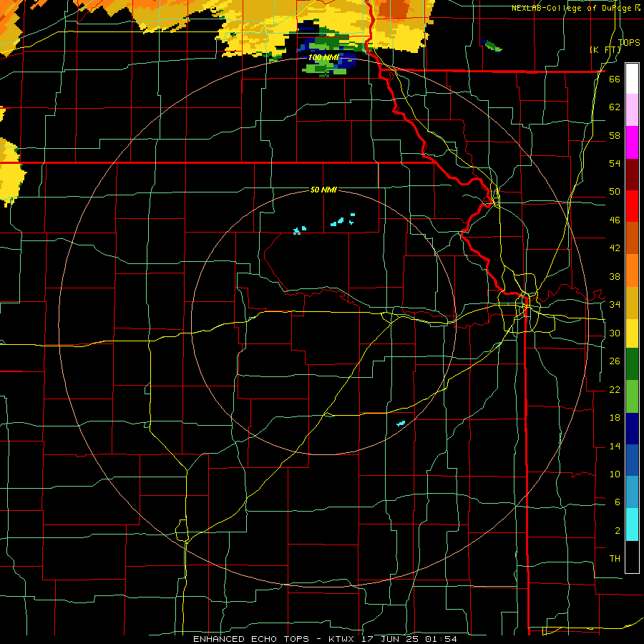
Task: Click the 'TH' threshold legend label
Action: pyautogui.click(x=615, y=558)
